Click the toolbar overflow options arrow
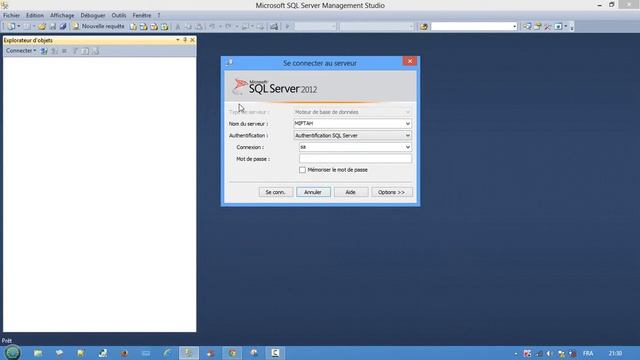The height and width of the screenshot is (360, 640). [572, 27]
